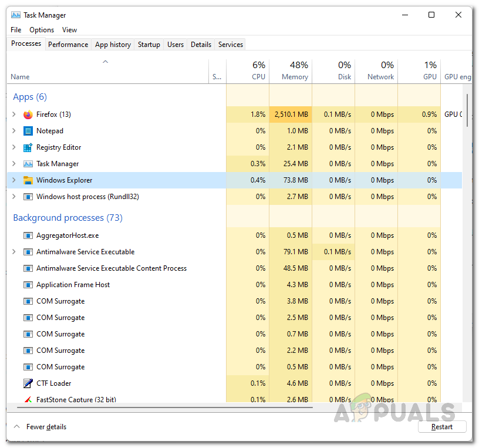Click the Restart button
This screenshot has height=448, width=479.
tap(442, 427)
